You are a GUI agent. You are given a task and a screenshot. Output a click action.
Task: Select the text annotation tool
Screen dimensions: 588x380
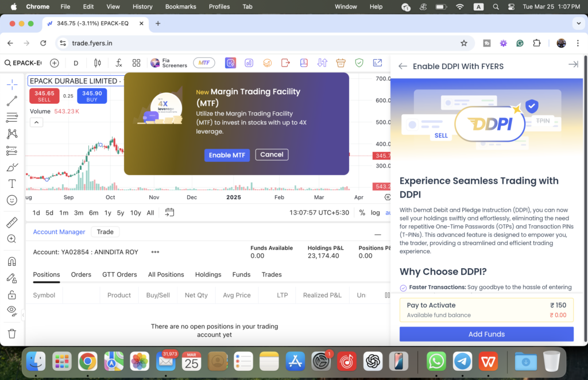point(12,184)
